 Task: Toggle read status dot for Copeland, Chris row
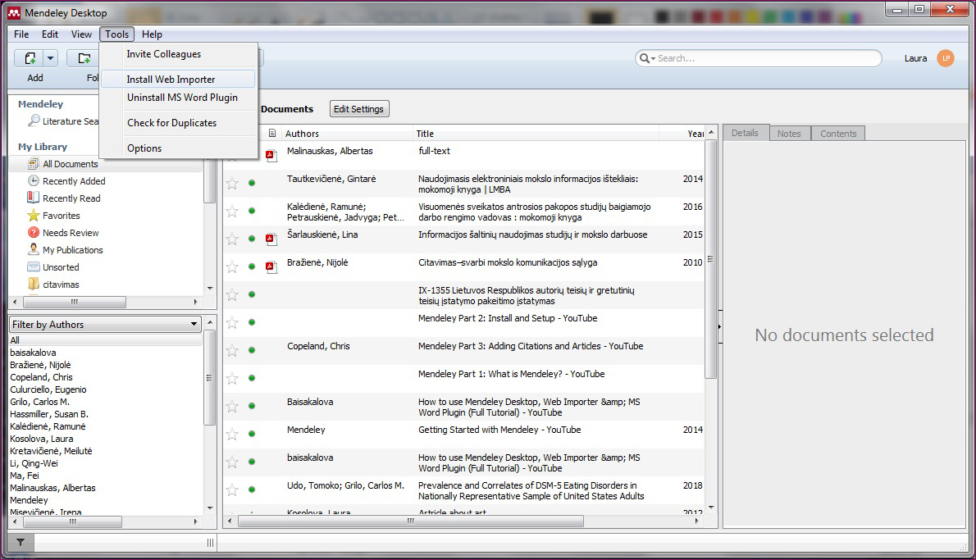tap(252, 351)
